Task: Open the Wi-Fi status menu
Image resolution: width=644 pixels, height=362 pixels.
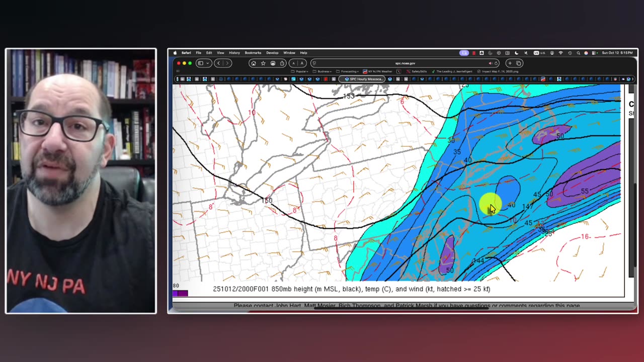Action: pyautogui.click(x=560, y=53)
